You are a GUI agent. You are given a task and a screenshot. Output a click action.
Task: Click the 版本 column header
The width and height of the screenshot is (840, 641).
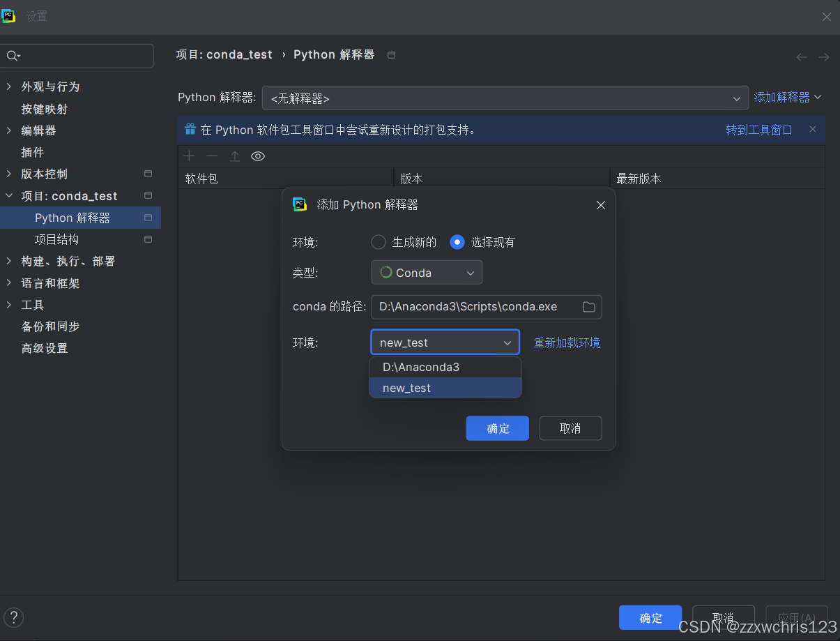(502, 179)
